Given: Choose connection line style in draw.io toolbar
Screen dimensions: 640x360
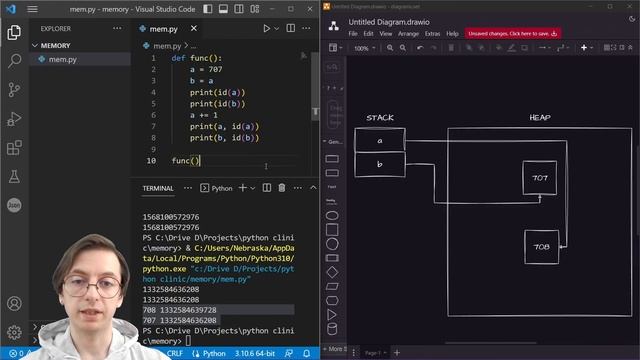Looking at the screenshot, I should 544,48.
